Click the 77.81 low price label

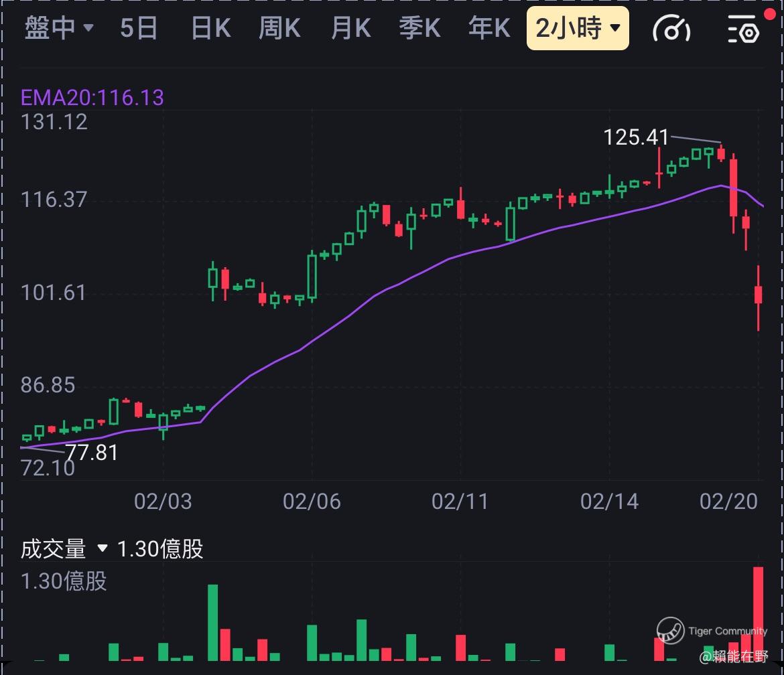(92, 453)
